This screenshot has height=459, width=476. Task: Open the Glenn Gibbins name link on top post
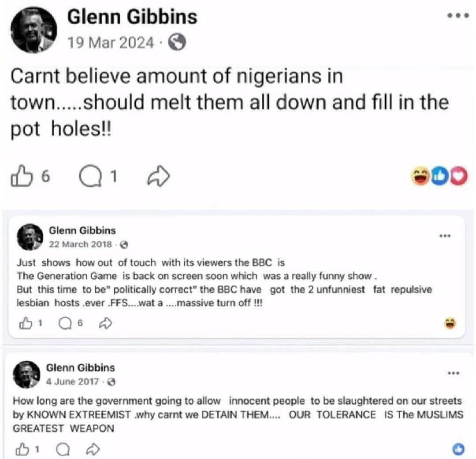(132, 17)
